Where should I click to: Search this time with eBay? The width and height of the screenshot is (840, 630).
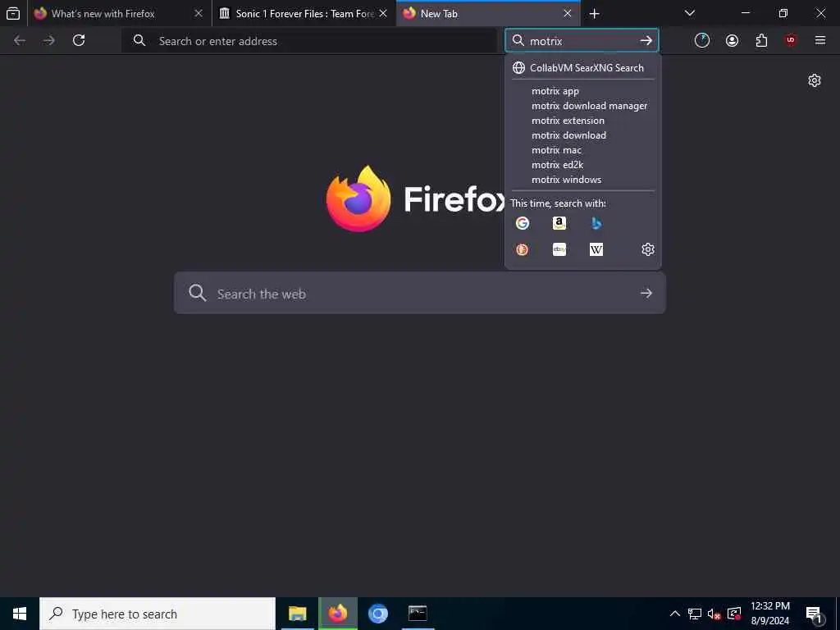[x=559, y=249]
